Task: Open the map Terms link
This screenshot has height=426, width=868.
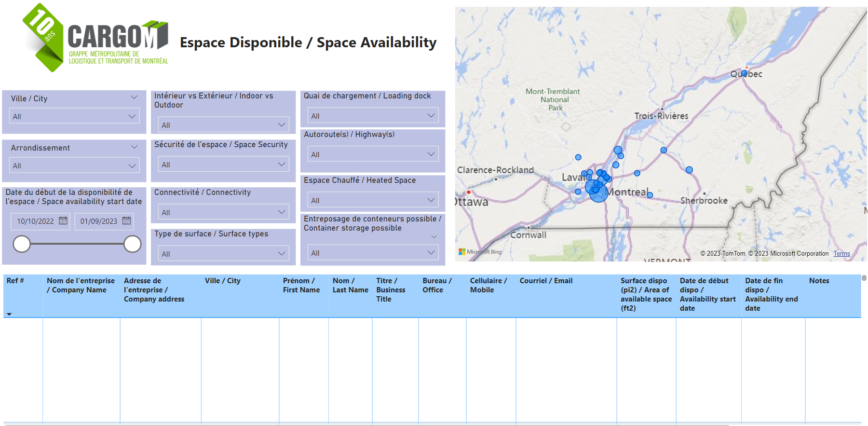Action: click(x=841, y=254)
